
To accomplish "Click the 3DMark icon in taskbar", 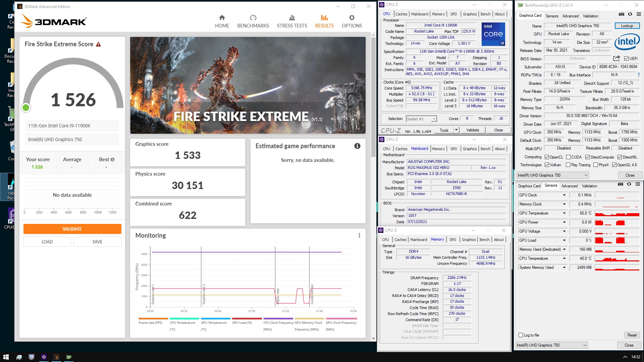I will 56,357.
